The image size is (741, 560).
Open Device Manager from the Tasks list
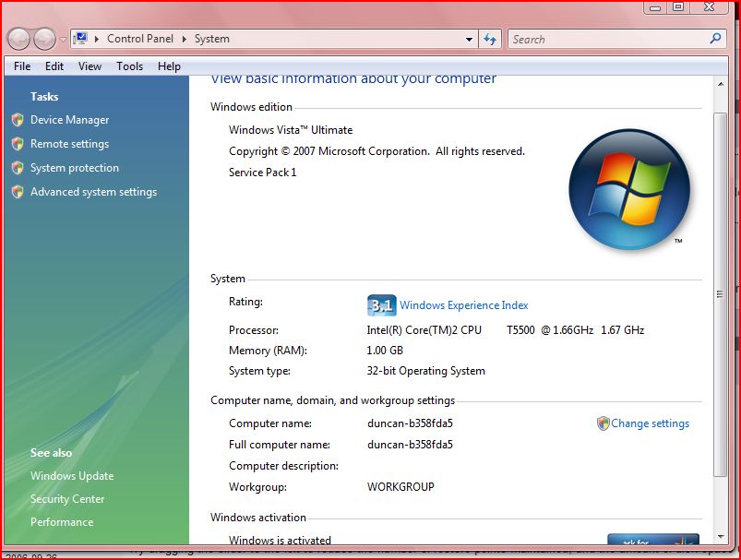[x=70, y=120]
